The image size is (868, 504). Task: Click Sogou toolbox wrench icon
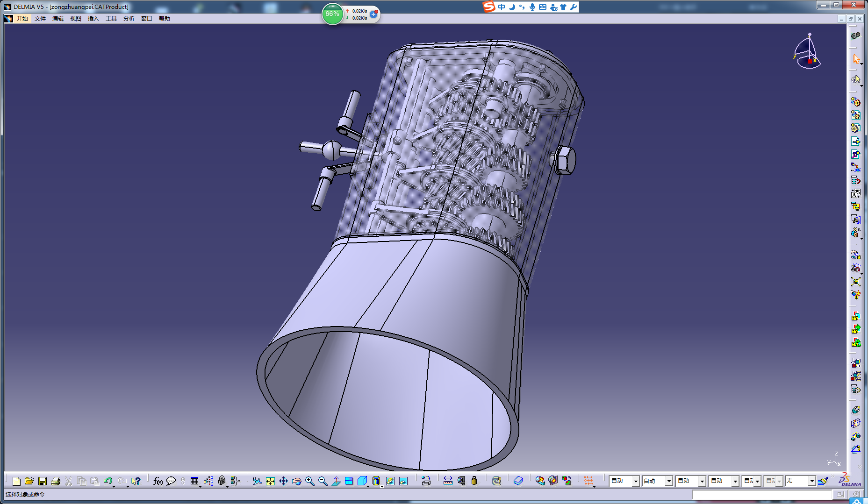(573, 7)
